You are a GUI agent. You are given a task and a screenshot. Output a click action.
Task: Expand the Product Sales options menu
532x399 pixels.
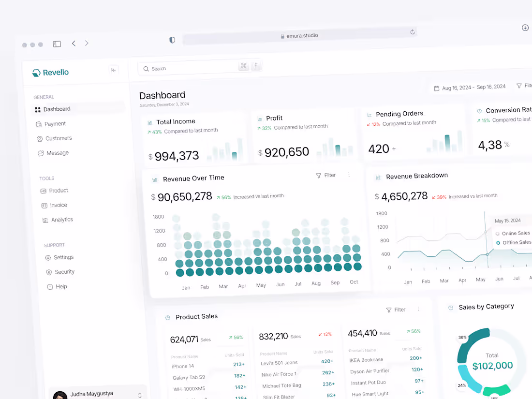pos(418,309)
